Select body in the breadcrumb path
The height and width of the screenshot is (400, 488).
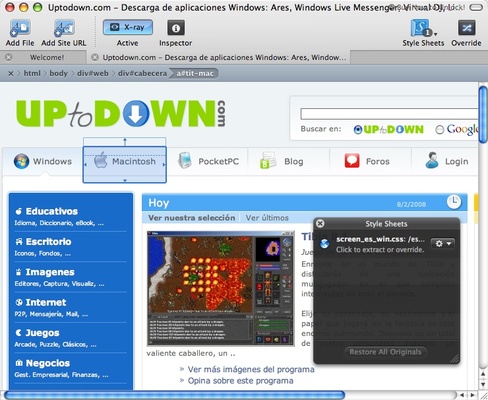[x=58, y=73]
